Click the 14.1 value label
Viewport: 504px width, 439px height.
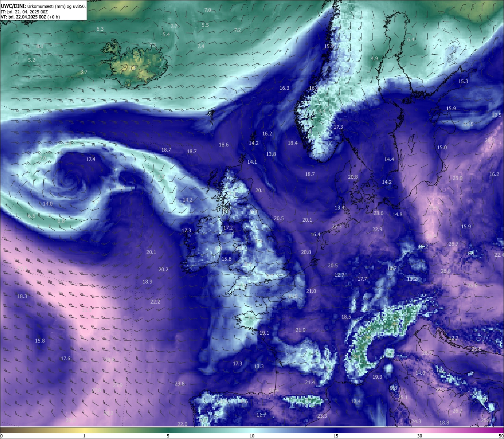pyautogui.click(x=252, y=162)
